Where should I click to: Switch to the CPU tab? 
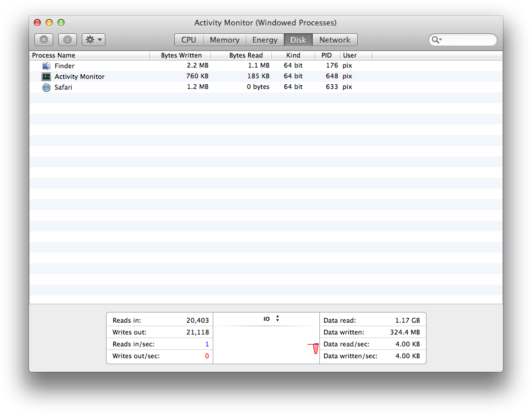click(x=188, y=40)
